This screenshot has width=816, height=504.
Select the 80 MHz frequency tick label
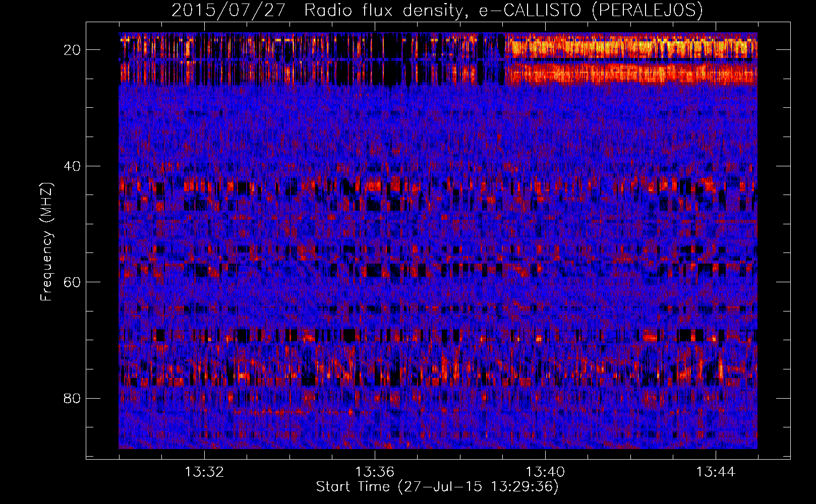(73, 399)
